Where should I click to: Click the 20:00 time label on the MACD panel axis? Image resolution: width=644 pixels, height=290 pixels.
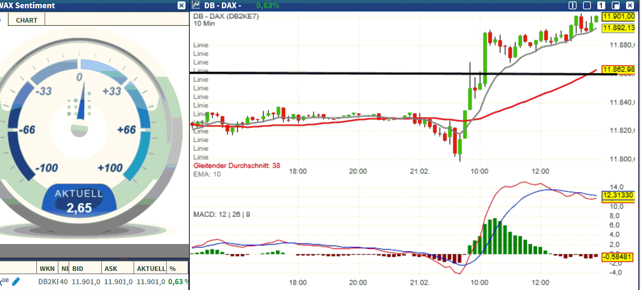click(x=358, y=282)
